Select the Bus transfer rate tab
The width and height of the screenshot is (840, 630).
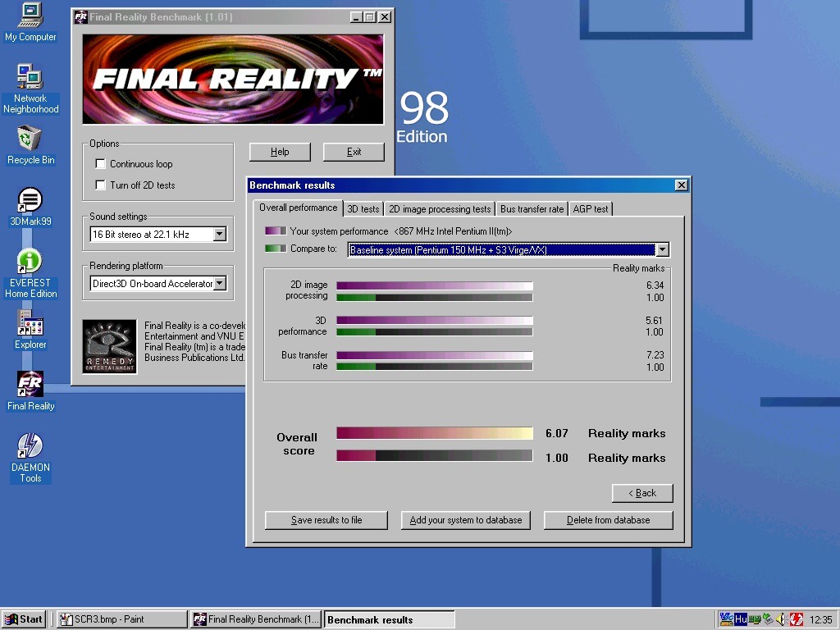(532, 209)
